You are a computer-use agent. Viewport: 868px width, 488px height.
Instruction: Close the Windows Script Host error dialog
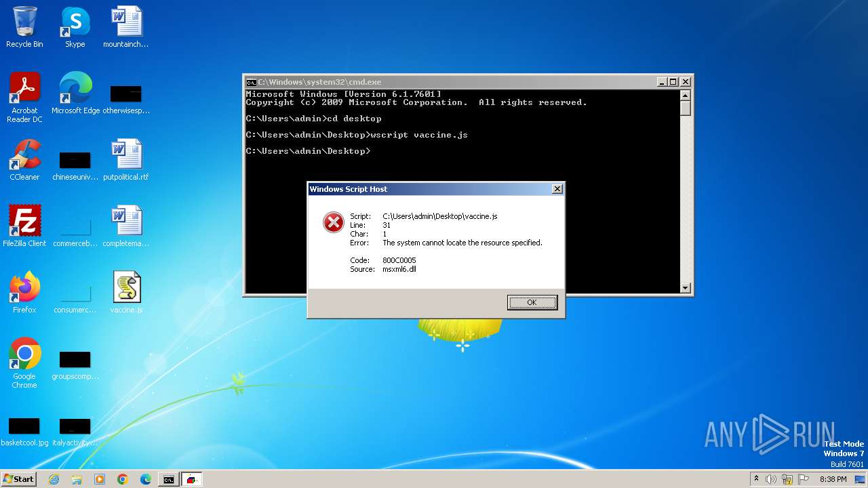click(557, 189)
